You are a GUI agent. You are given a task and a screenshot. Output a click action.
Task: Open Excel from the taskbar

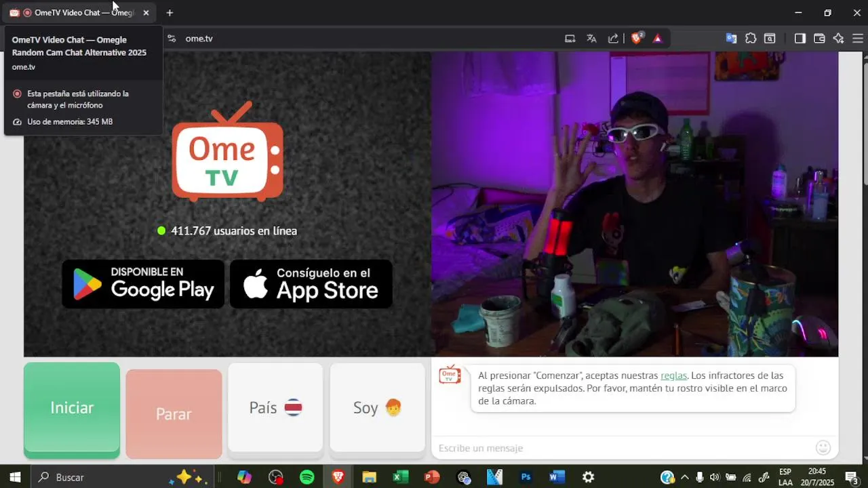coord(400,477)
